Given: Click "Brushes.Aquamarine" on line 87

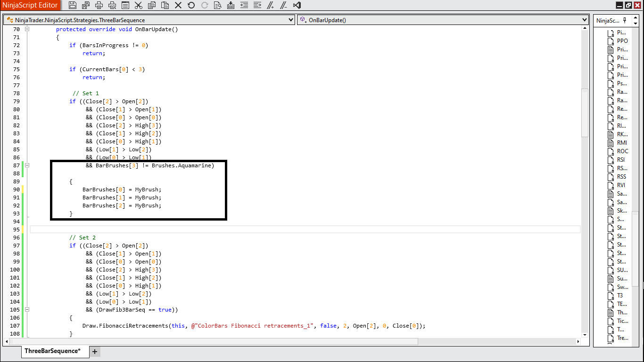Looking at the screenshot, I should [182, 165].
